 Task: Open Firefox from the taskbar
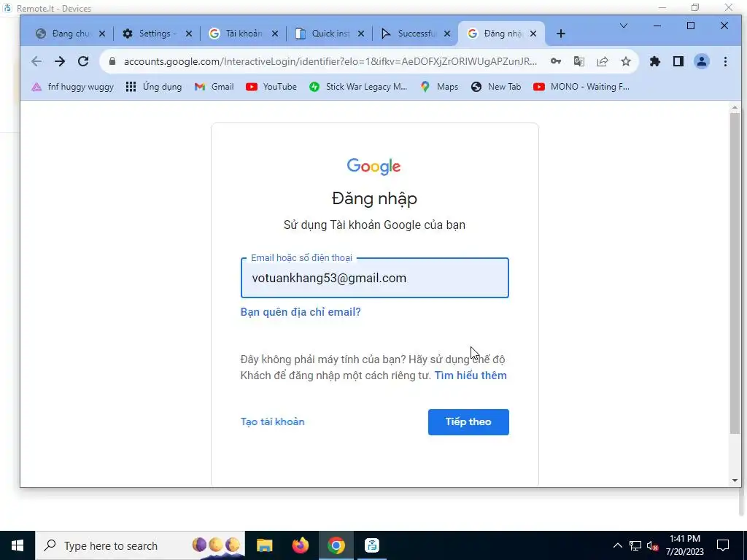(300, 545)
